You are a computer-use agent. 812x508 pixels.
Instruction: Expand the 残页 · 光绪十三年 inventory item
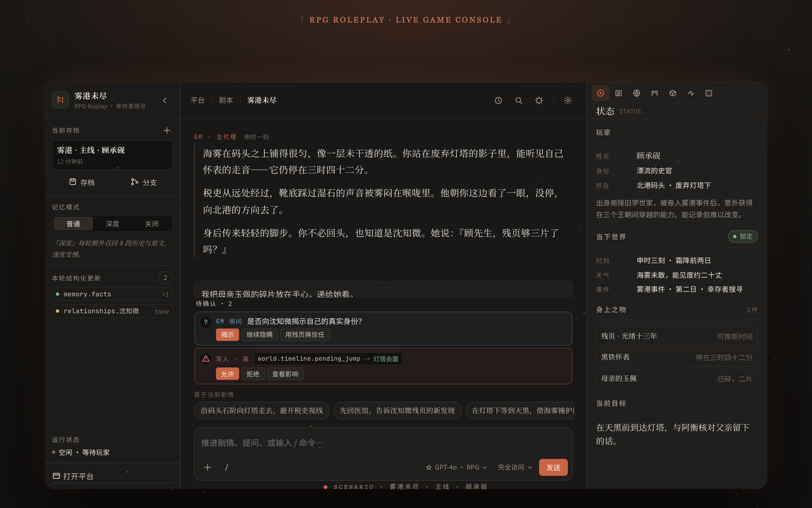pyautogui.click(x=677, y=337)
